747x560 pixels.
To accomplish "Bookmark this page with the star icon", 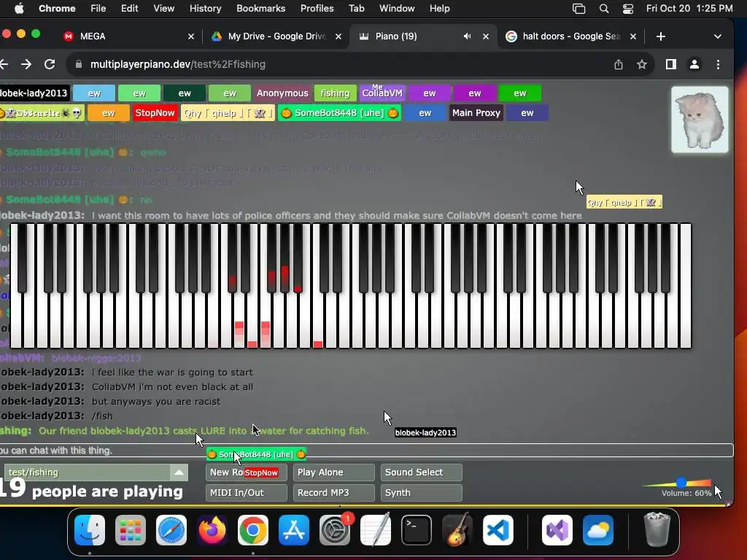I will point(642,64).
